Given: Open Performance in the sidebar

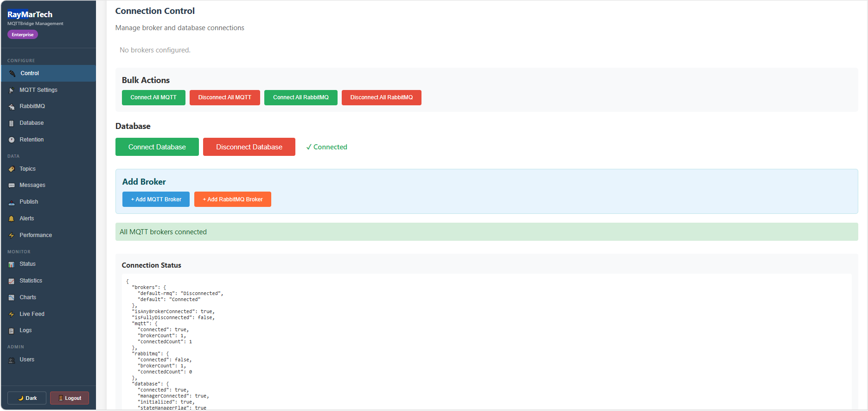Looking at the screenshot, I should pos(48,235).
